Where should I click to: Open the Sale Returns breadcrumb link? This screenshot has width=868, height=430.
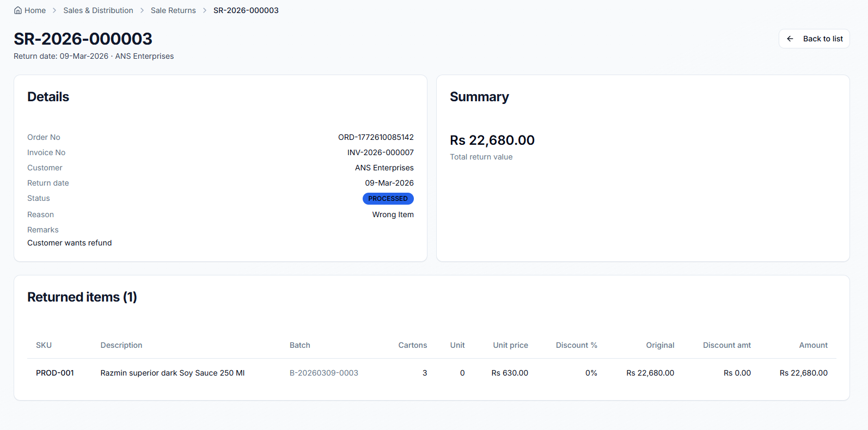click(x=173, y=10)
